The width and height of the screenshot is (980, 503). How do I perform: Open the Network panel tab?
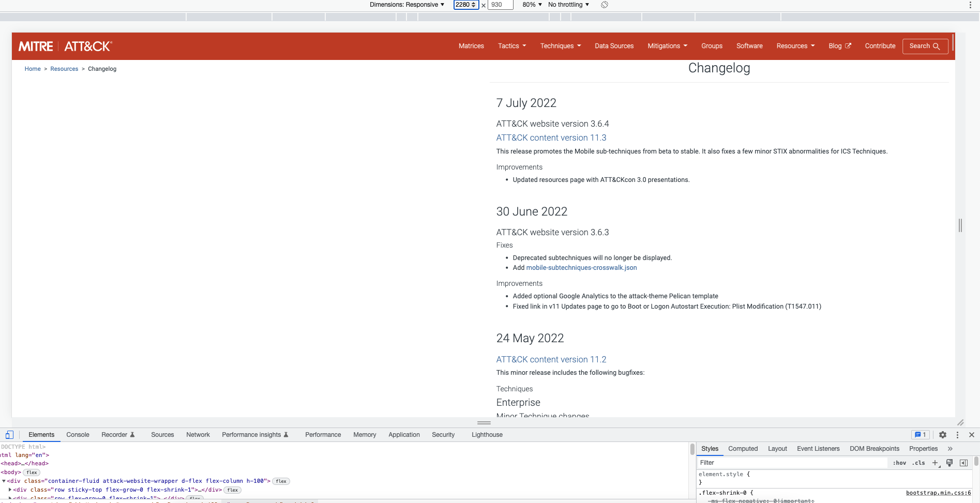(198, 435)
